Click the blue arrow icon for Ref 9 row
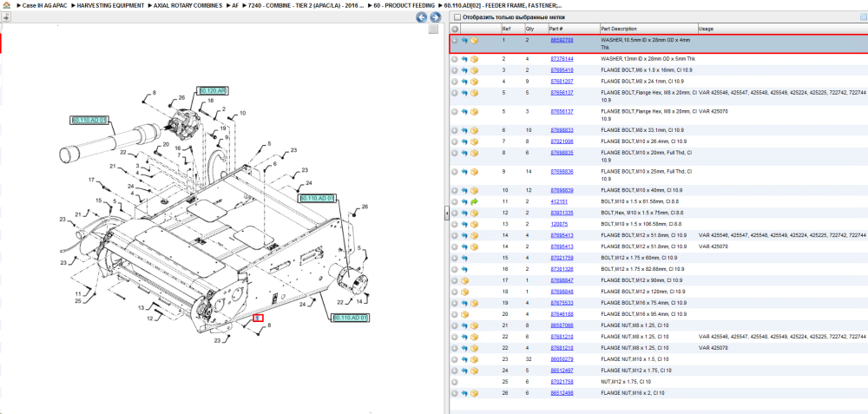The height and width of the screenshot is (414, 868). tap(464, 172)
